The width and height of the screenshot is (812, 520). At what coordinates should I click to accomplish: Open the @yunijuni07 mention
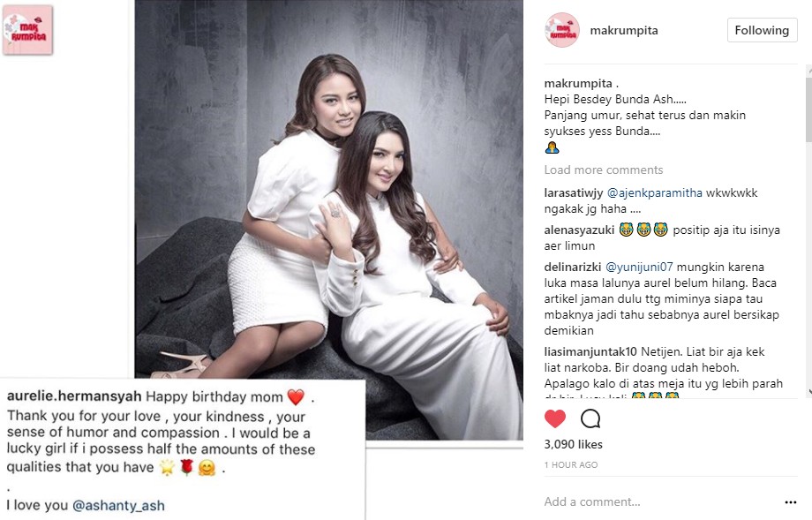tap(639, 268)
